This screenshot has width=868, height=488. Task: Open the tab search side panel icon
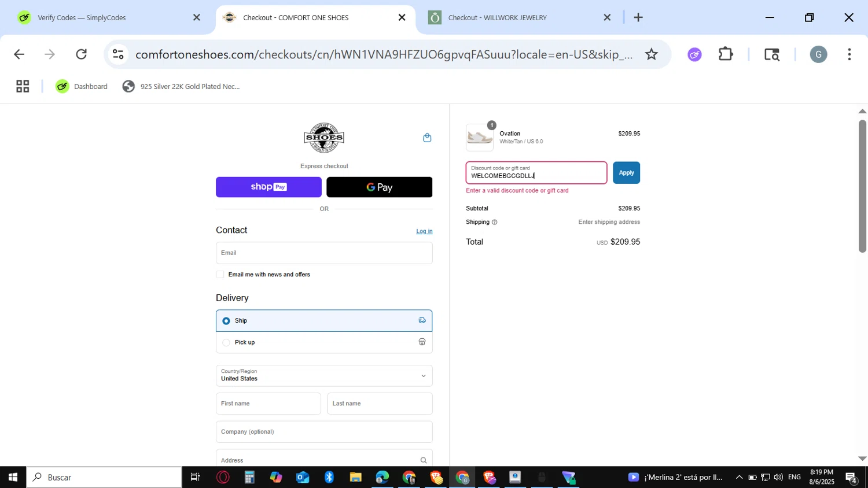(772, 54)
